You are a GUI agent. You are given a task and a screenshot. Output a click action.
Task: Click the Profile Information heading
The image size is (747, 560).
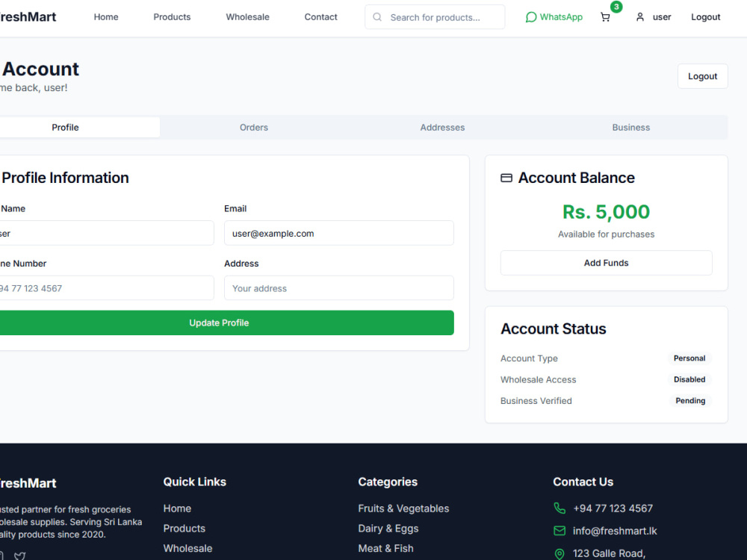point(65,178)
